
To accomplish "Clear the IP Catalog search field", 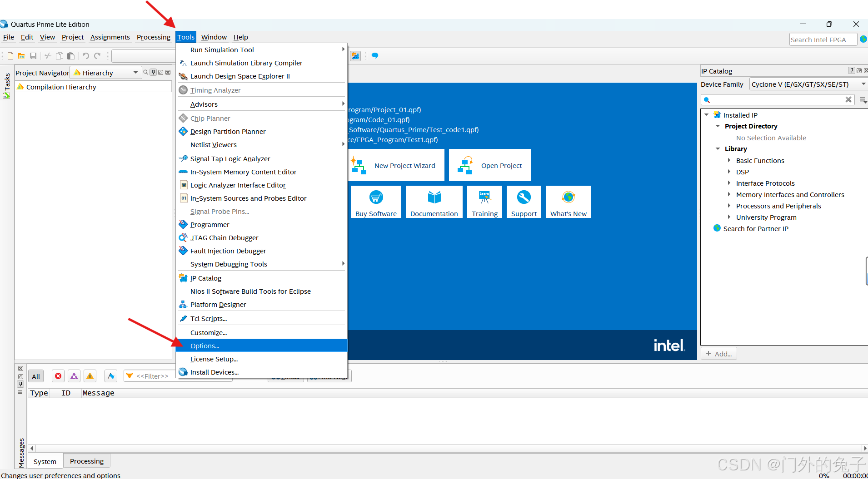I will pyautogui.click(x=848, y=99).
